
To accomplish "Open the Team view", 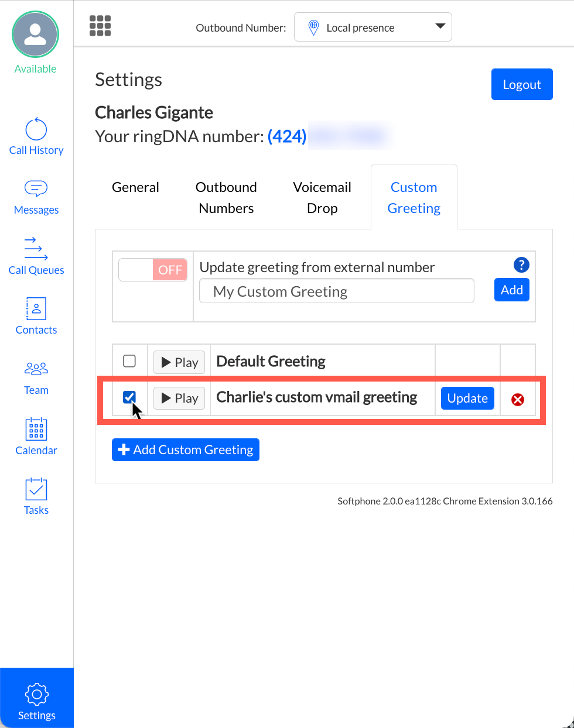I will point(36,377).
